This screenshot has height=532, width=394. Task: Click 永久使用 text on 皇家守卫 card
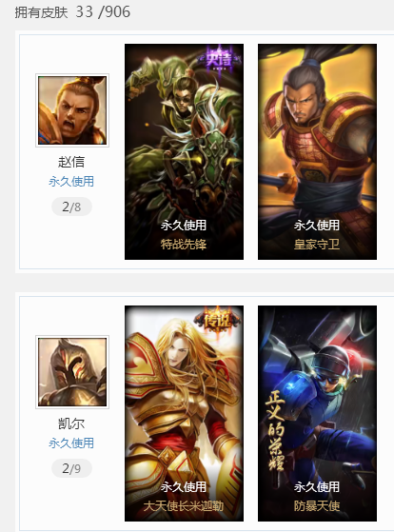317,225
